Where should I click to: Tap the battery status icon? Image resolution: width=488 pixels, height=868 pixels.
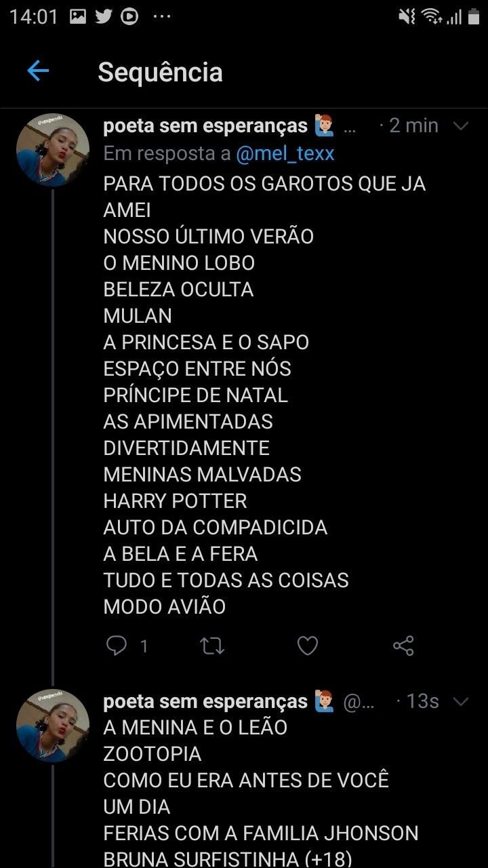[473, 16]
